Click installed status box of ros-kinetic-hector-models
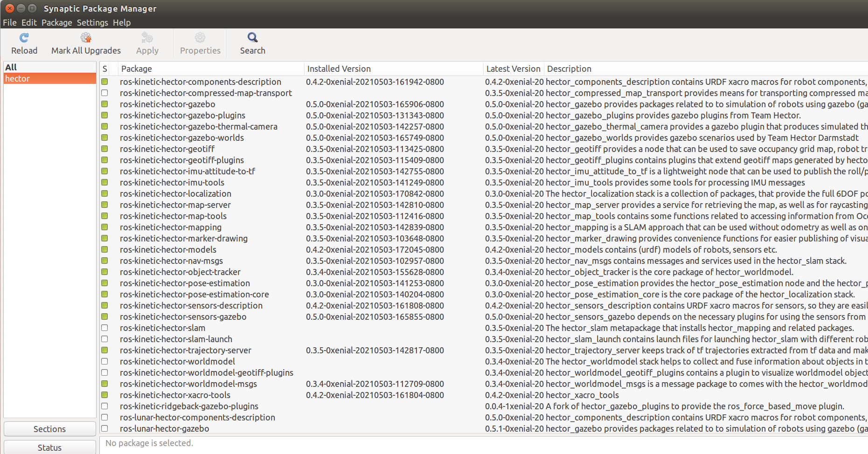The width and height of the screenshot is (868, 454). 104,249
